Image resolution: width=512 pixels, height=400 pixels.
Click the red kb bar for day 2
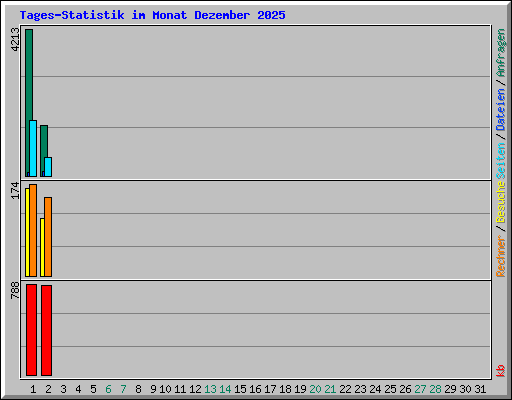click(x=46, y=330)
